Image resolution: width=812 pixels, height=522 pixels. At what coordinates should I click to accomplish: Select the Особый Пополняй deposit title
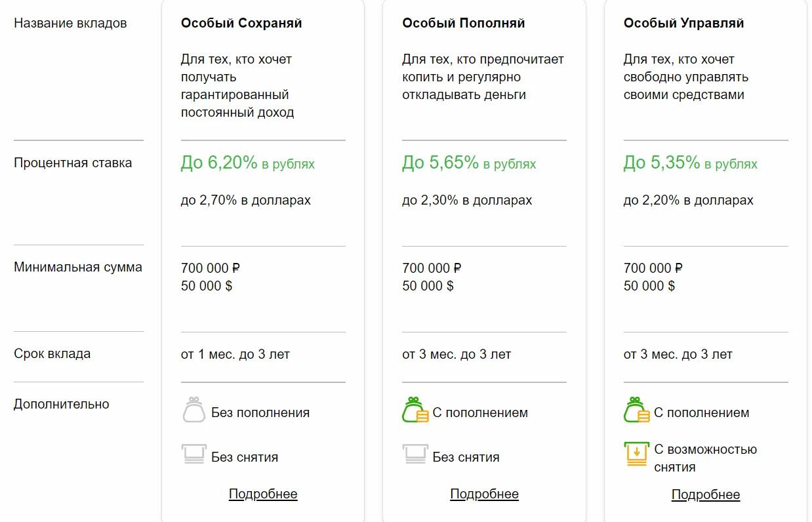tap(464, 23)
